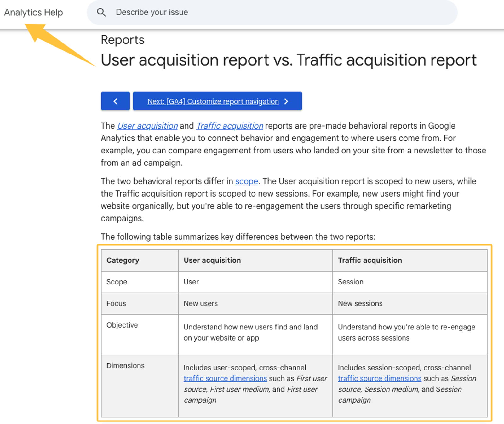This screenshot has width=504, height=424.
Task: Focus the Describe your issue search field
Action: coord(272,12)
